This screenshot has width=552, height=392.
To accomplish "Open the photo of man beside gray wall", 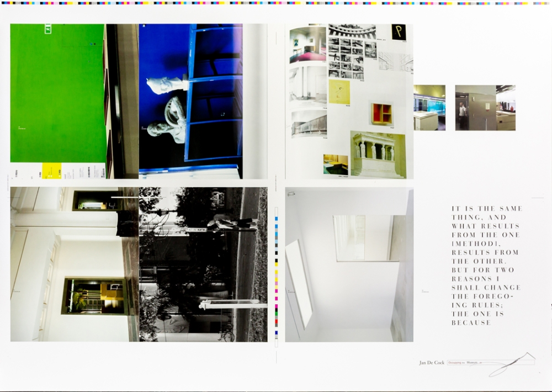I will (x=475, y=108).
